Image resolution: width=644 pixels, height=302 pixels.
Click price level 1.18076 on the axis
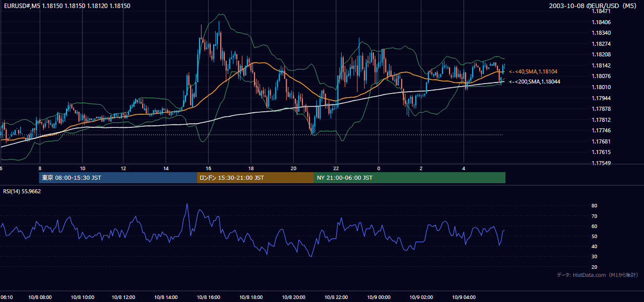(601, 76)
